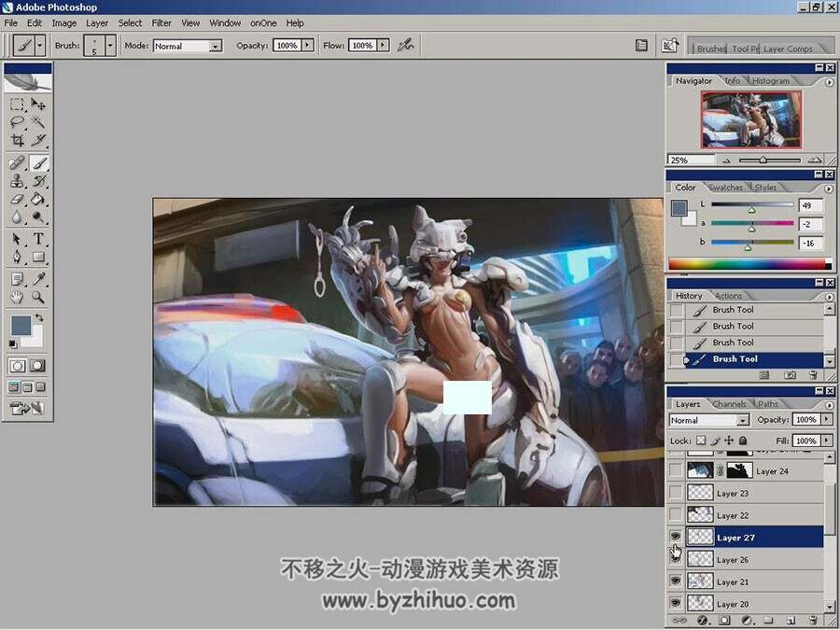The width and height of the screenshot is (840, 630).
Task: Select the Slice tool
Action: [37, 140]
